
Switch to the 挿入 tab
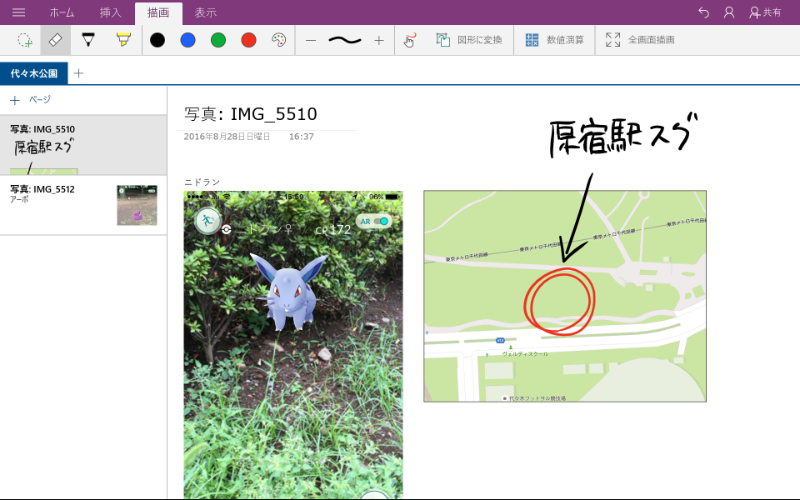pos(110,12)
